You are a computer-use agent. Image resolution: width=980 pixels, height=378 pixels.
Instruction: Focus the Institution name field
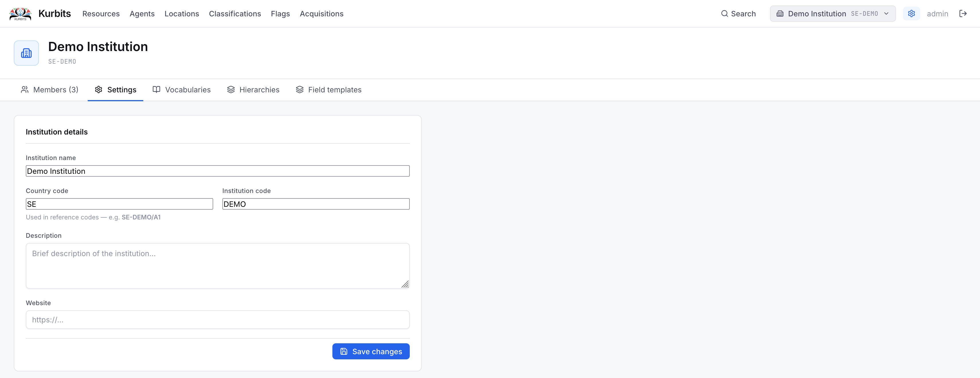tap(217, 171)
